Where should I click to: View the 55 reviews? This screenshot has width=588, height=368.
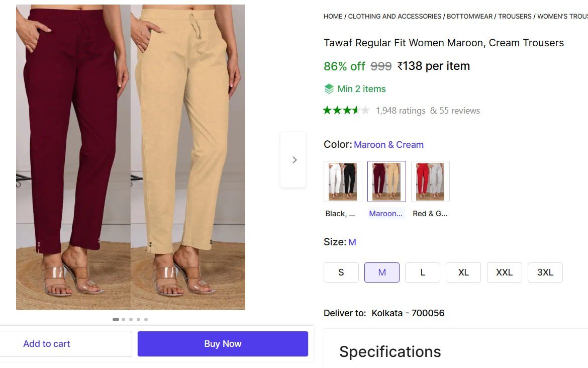(x=459, y=110)
